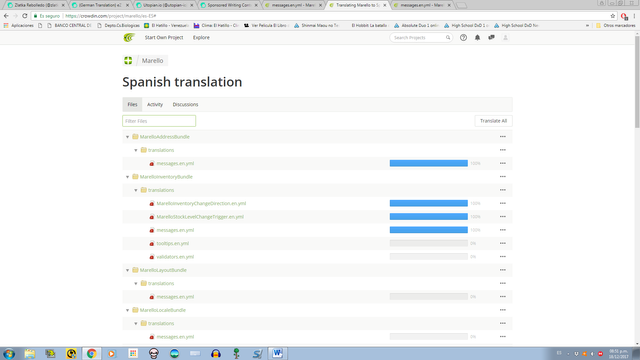Image resolution: width=640 pixels, height=360 pixels.
Task: Bookmark page with the star icon
Action: [613, 16]
